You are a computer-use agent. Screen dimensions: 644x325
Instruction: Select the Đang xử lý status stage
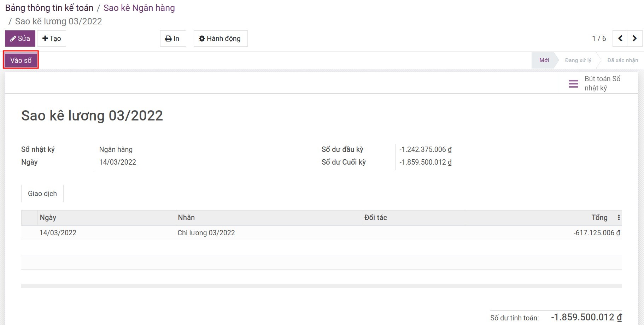pyautogui.click(x=578, y=60)
